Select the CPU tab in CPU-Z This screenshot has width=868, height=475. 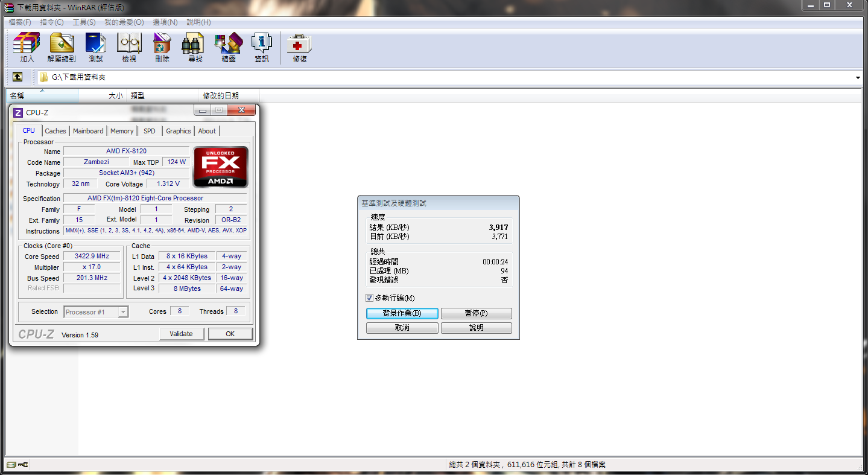[28, 130]
